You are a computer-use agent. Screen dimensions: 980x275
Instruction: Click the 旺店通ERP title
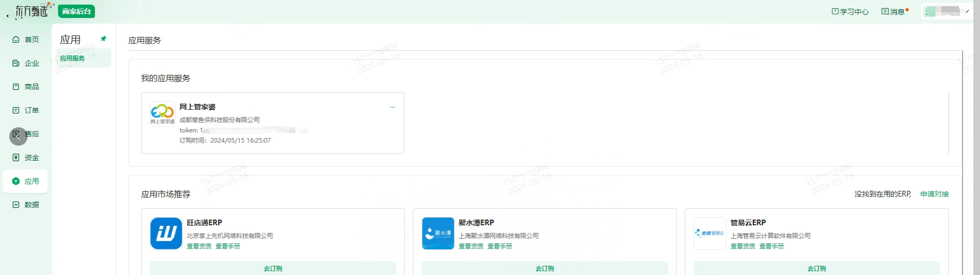pos(204,223)
